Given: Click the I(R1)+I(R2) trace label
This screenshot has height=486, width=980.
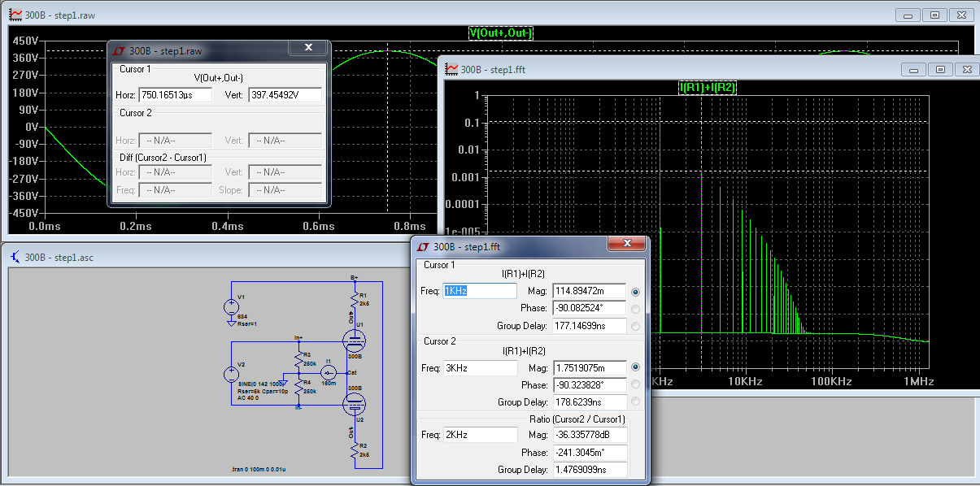Looking at the screenshot, I should point(707,87).
